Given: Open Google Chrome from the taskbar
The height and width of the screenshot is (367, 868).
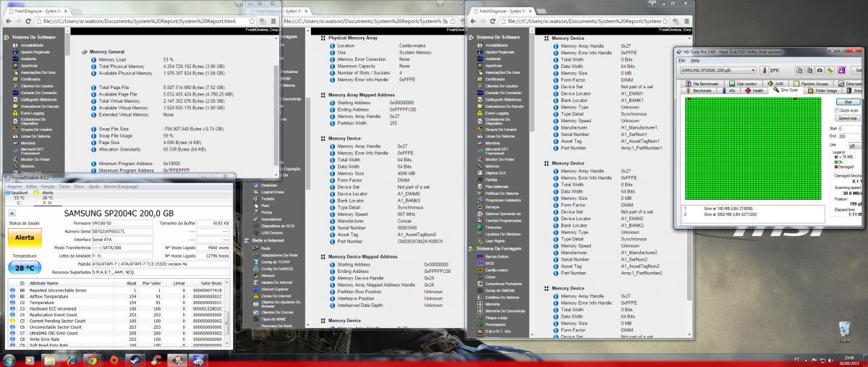Looking at the screenshot, I should coord(91,360).
